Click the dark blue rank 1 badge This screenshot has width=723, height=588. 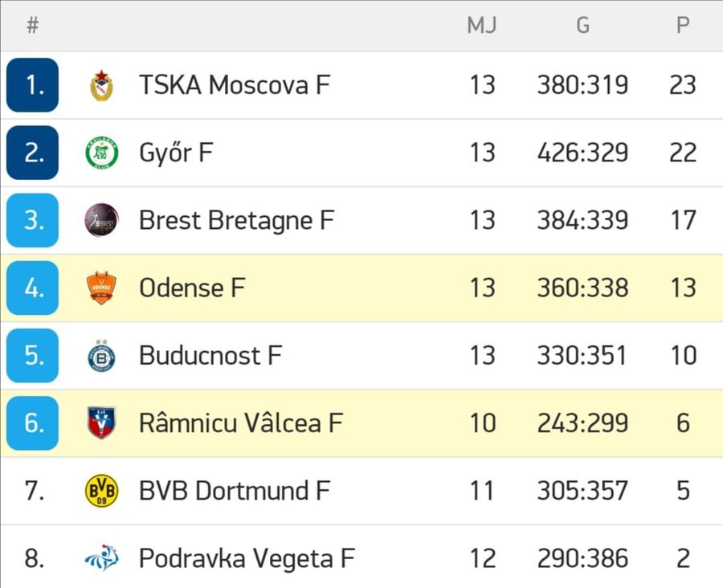coord(32,85)
